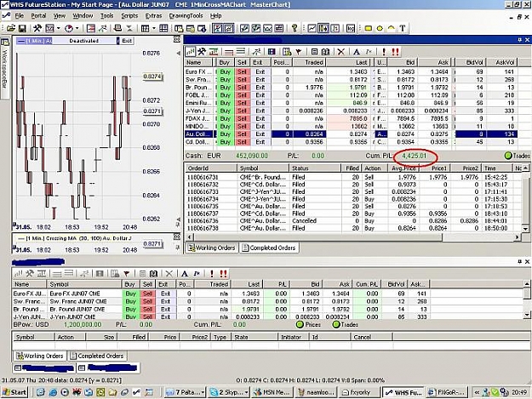Viewport: 532px width, 399px height.
Task: Open the Skype taskbar group
Action: [x=229, y=392]
